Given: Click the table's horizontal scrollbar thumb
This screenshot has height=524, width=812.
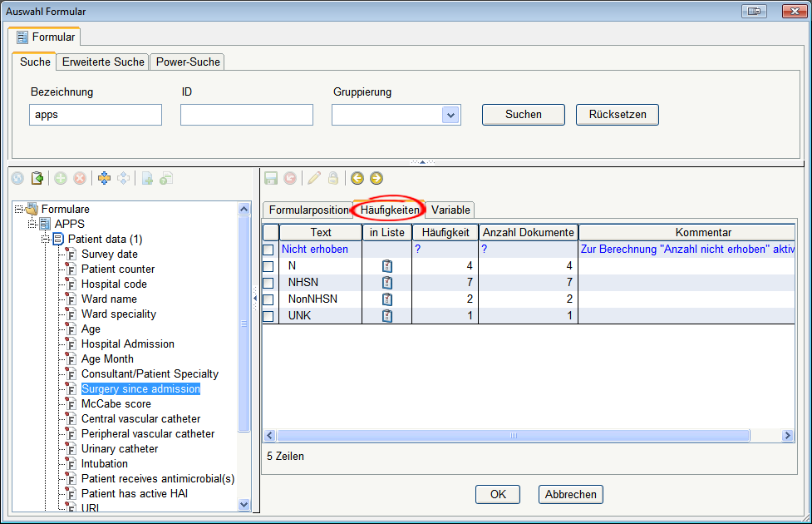Looking at the screenshot, I should pyautogui.click(x=513, y=436).
